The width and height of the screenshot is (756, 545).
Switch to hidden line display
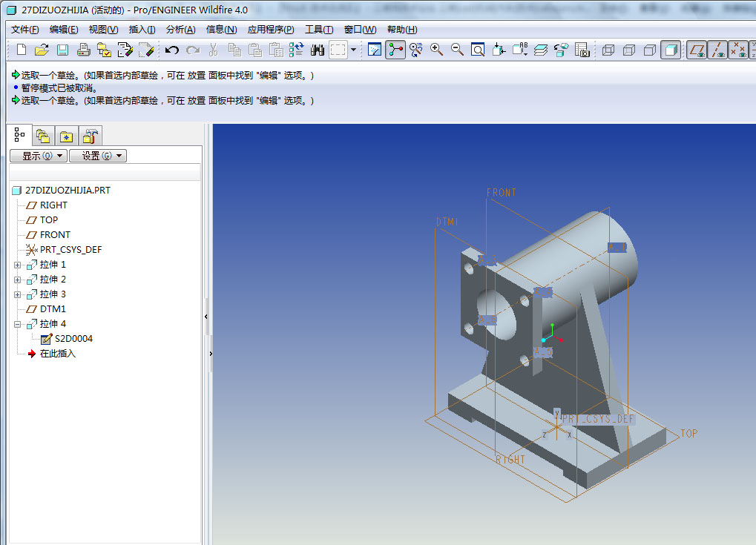tap(629, 50)
